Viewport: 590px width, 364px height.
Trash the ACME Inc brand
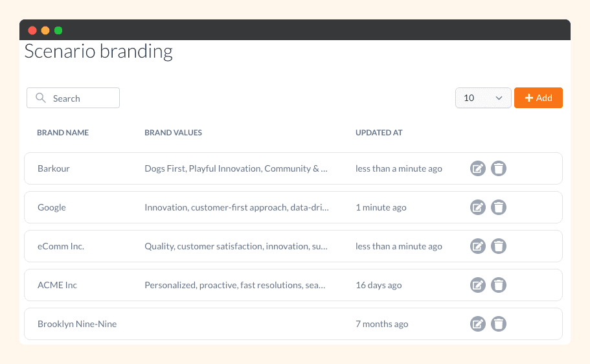coord(498,285)
